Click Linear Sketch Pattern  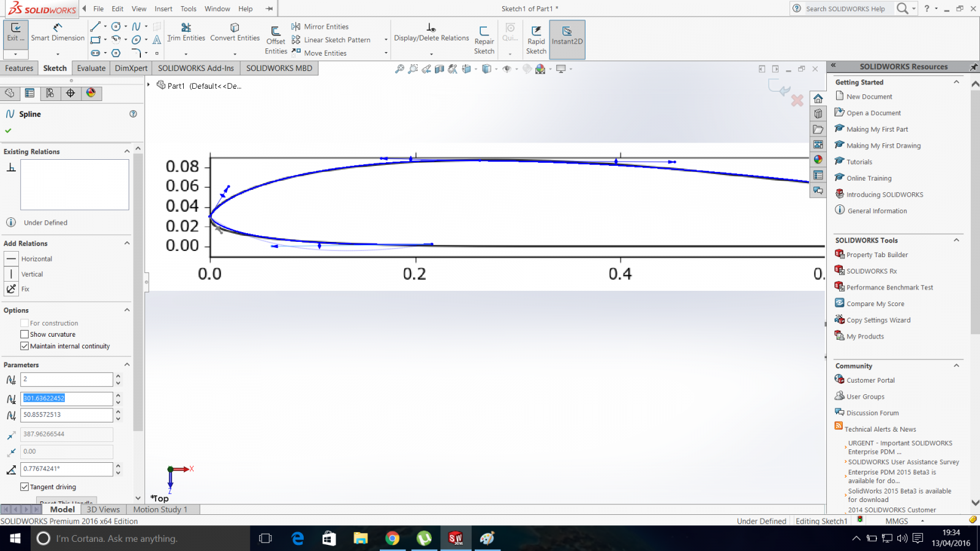331,40
